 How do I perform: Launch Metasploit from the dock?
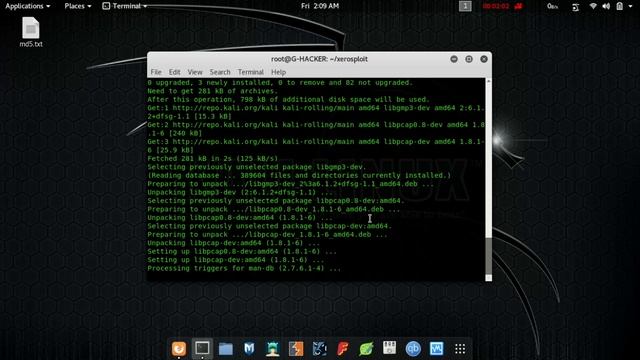249,349
